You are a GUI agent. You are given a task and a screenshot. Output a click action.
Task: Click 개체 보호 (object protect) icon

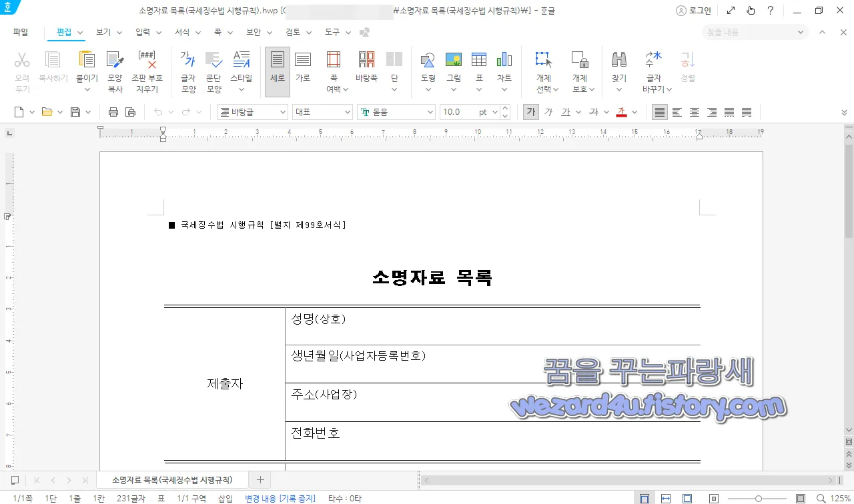pos(580,60)
